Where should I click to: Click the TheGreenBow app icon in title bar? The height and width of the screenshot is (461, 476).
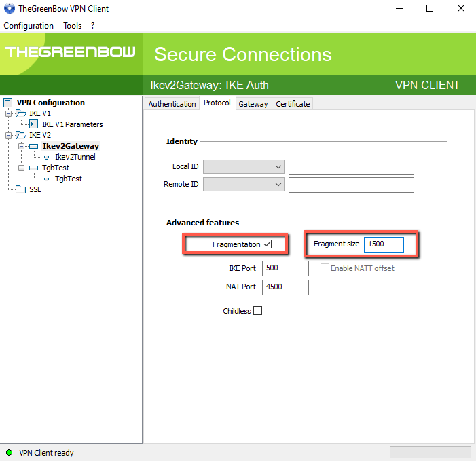(x=10, y=8)
